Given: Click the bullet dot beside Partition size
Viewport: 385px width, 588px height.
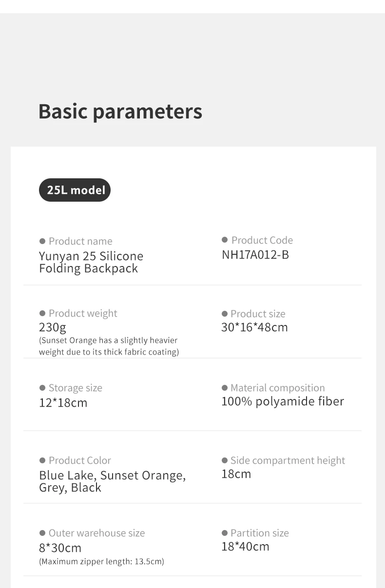Looking at the screenshot, I should coord(225,533).
